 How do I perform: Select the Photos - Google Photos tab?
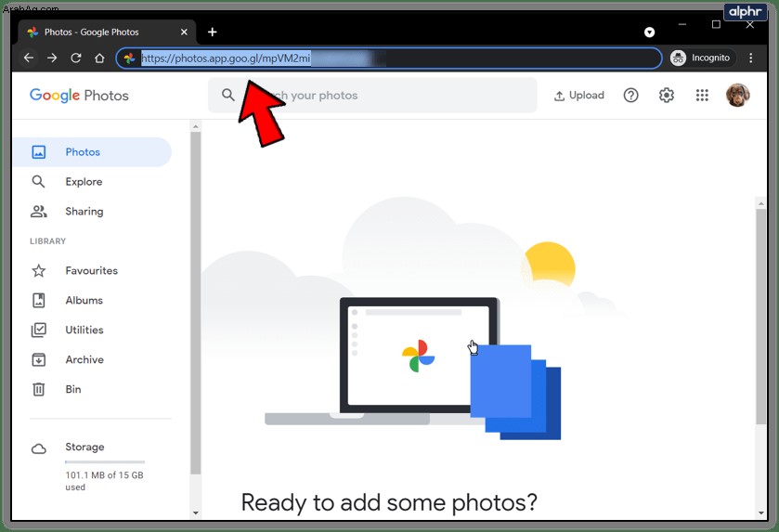pyautogui.click(x=107, y=32)
